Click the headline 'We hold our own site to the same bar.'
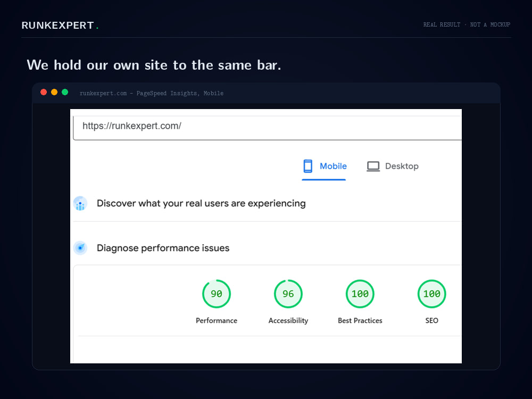Viewport: 532px width, 399px height. (x=154, y=65)
